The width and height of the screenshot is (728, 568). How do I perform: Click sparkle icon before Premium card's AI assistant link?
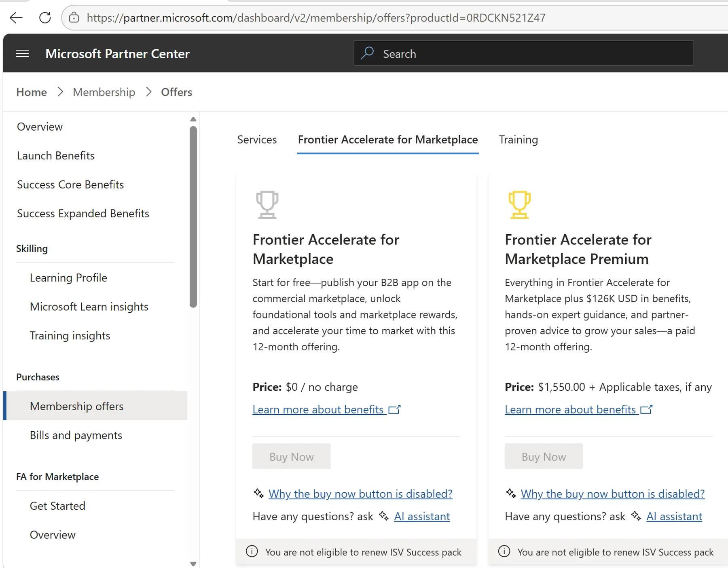[x=636, y=516]
